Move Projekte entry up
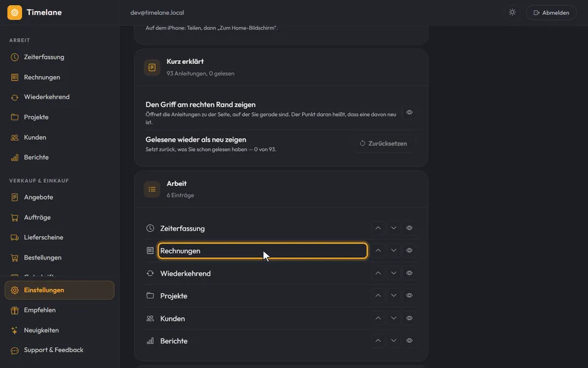The height and width of the screenshot is (368, 588). click(378, 296)
